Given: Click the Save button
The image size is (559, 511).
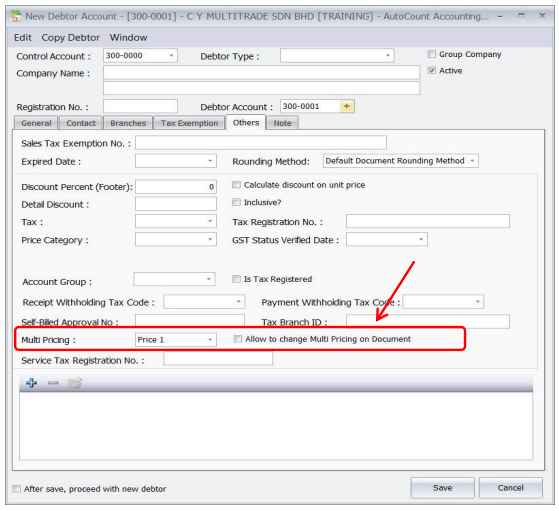Looking at the screenshot, I should click(442, 487).
